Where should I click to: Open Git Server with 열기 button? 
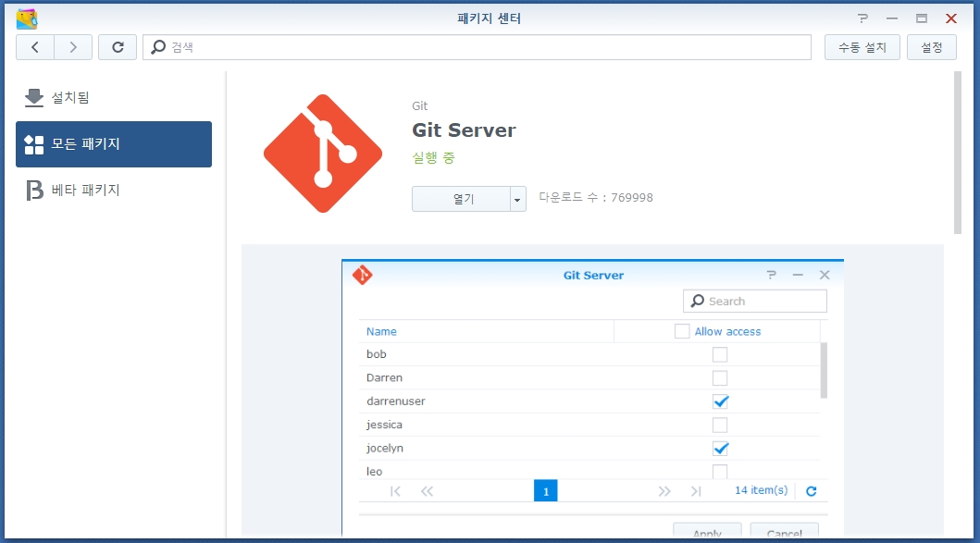[x=461, y=199]
